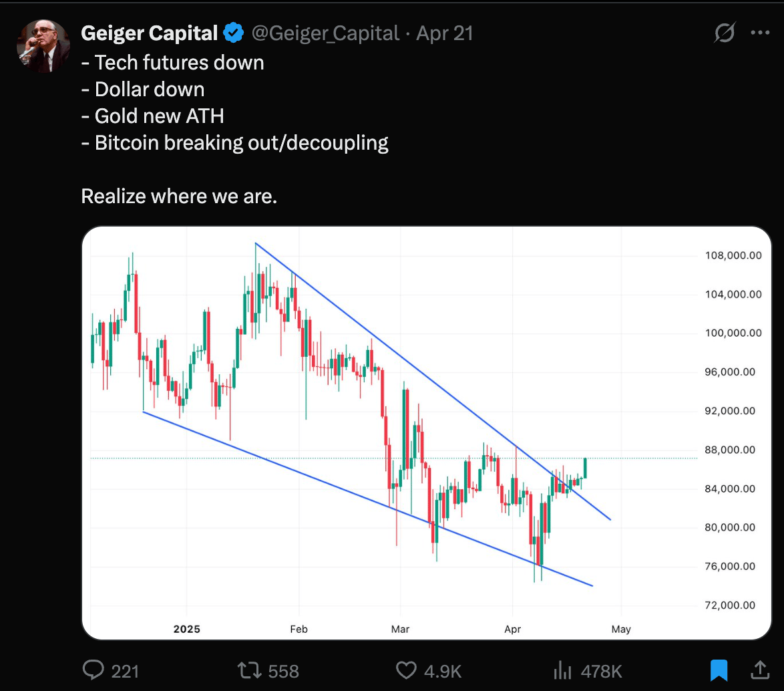The image size is (784, 691).
Task: Toggle the blue bookmark icon
Action: pos(719,670)
